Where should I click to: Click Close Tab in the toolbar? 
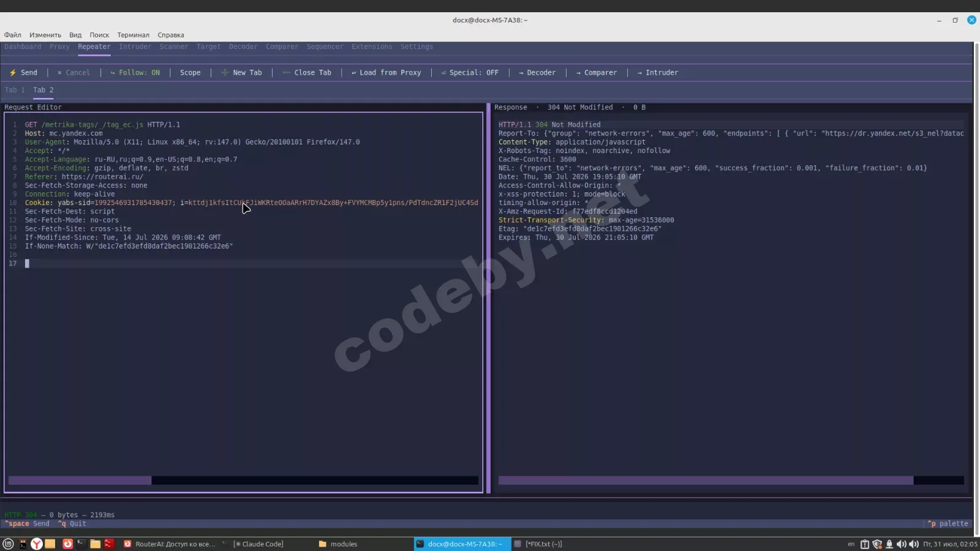pos(307,72)
